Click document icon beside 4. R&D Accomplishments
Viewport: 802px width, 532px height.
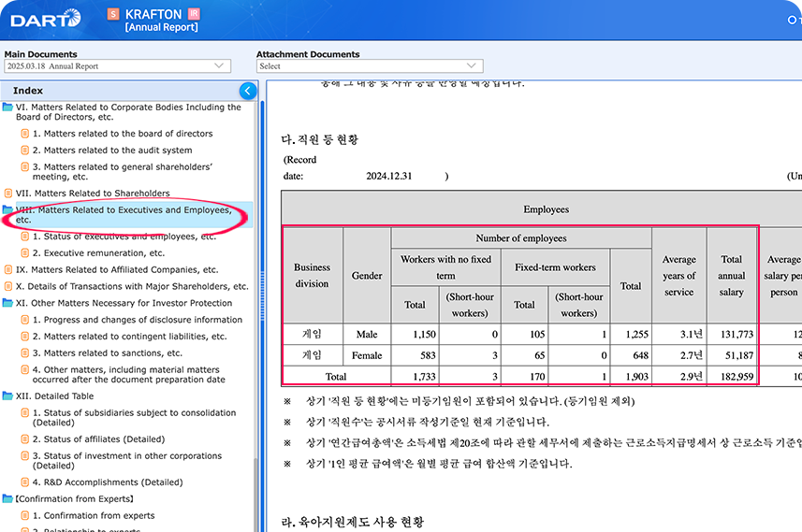click(24, 482)
